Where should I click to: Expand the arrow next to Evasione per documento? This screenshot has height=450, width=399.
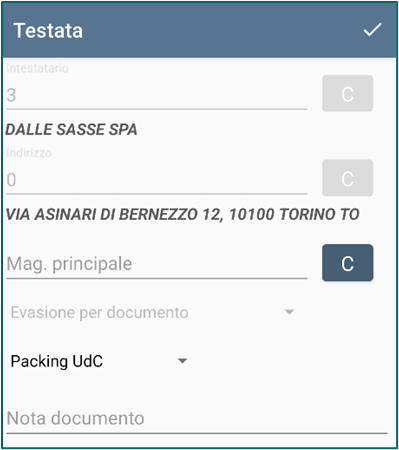point(289,312)
